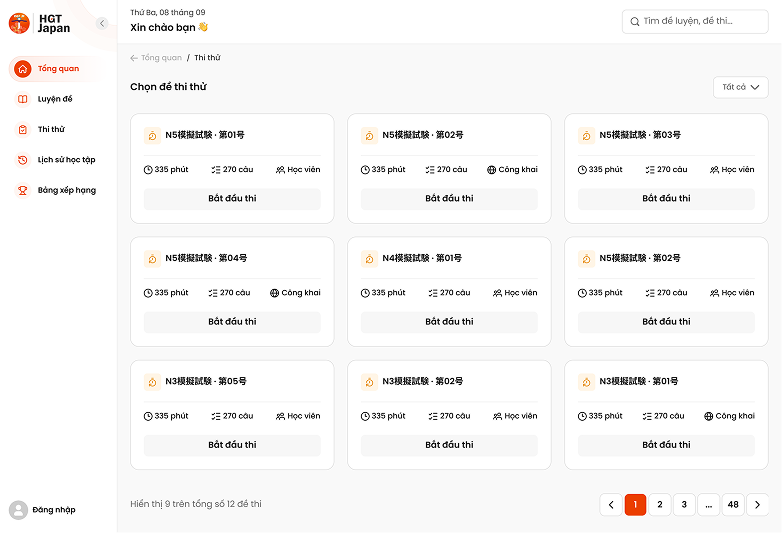Screen dimensions: 782x533
Task: Click timer icon of N4 第01号 card
Action: [370, 259]
